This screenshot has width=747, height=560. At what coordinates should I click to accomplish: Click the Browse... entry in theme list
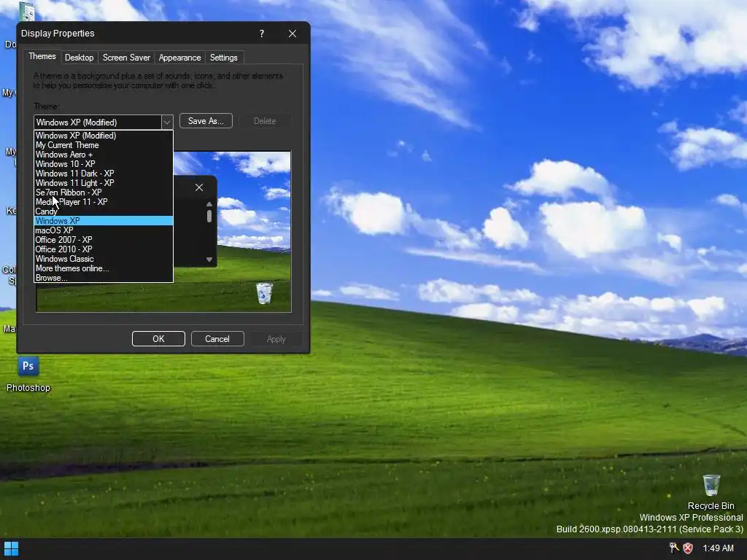pyautogui.click(x=104, y=278)
